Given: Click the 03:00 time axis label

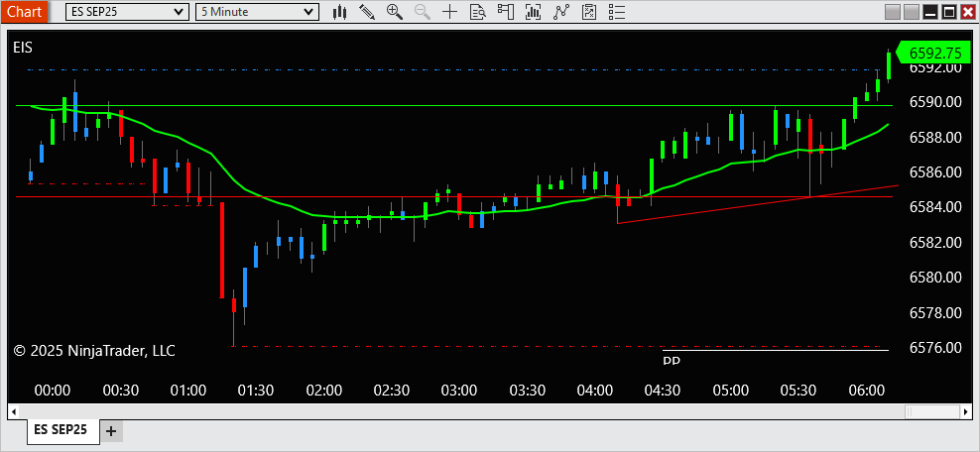Looking at the screenshot, I should (459, 391).
